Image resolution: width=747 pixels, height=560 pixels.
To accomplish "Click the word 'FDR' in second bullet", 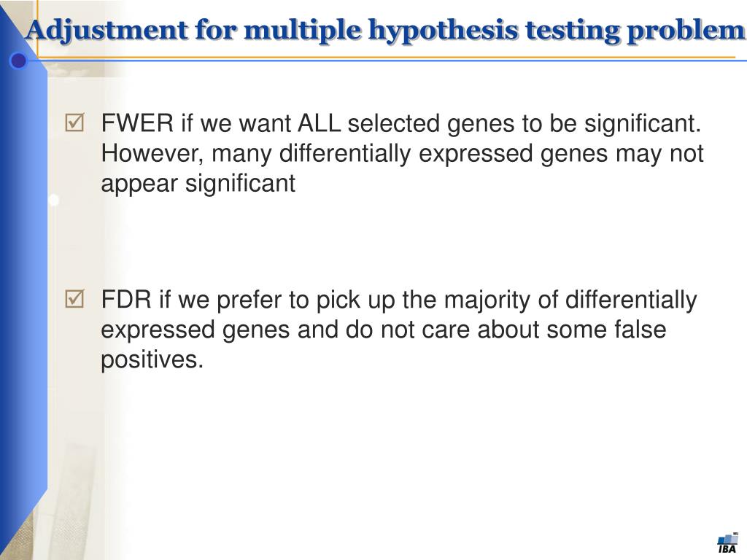I will point(126,300).
